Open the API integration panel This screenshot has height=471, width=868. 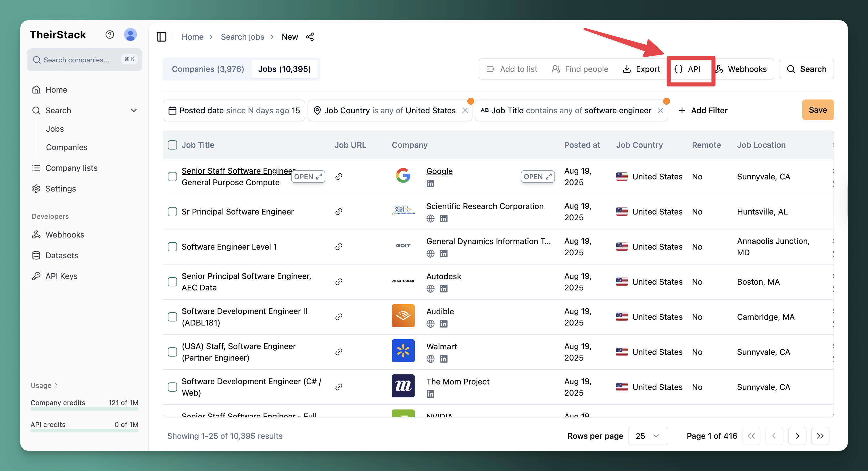click(x=690, y=70)
